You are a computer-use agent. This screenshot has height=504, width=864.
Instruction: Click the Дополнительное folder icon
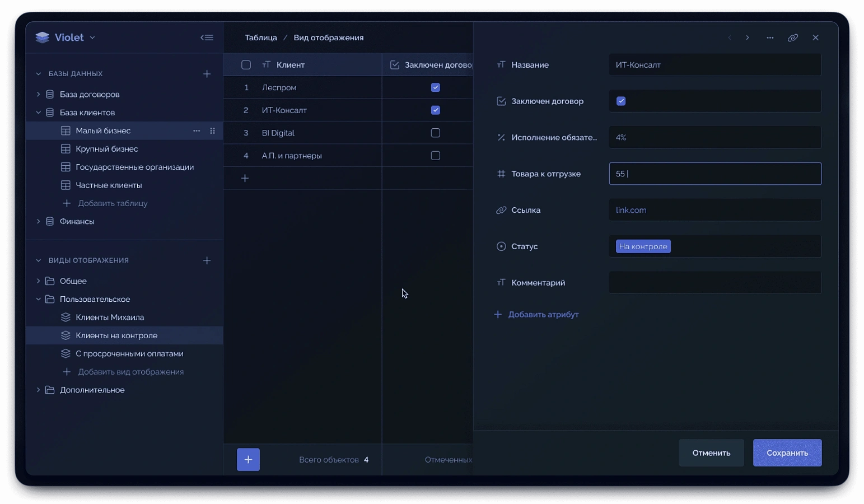50,390
